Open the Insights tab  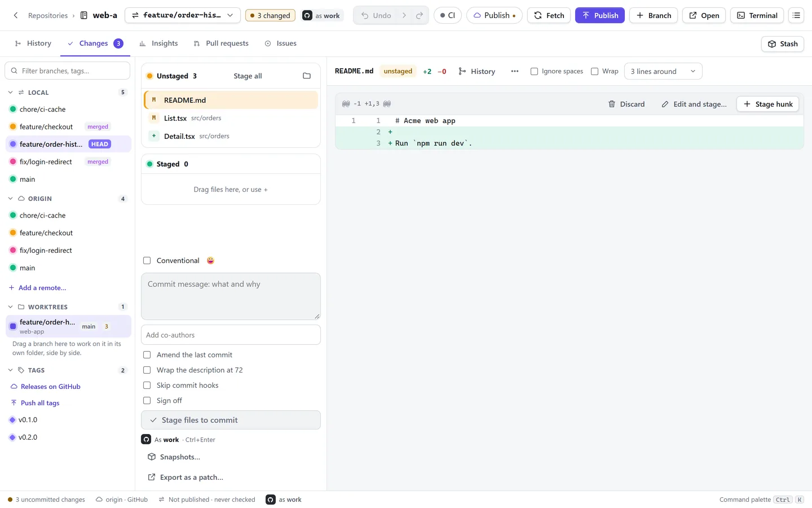pyautogui.click(x=158, y=43)
